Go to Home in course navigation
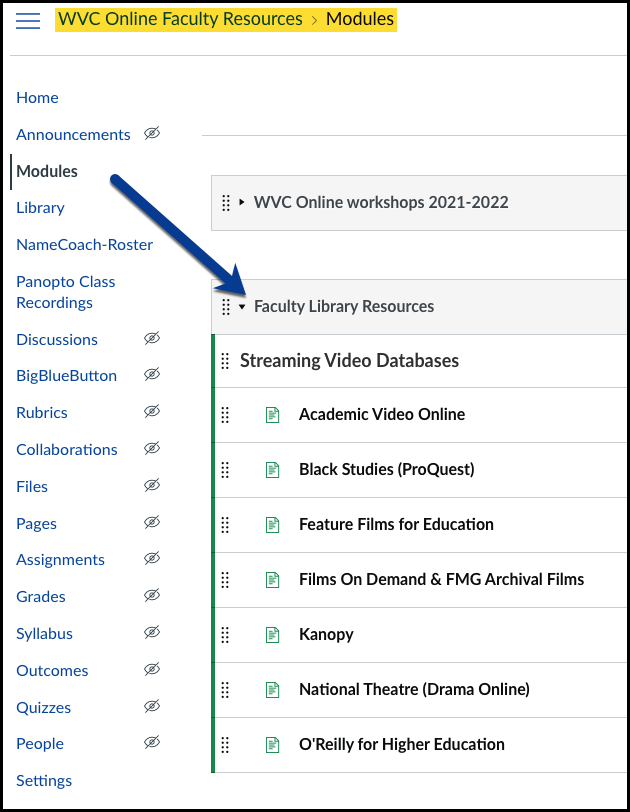Viewport: 630px width, 812px height. pyautogui.click(x=37, y=97)
